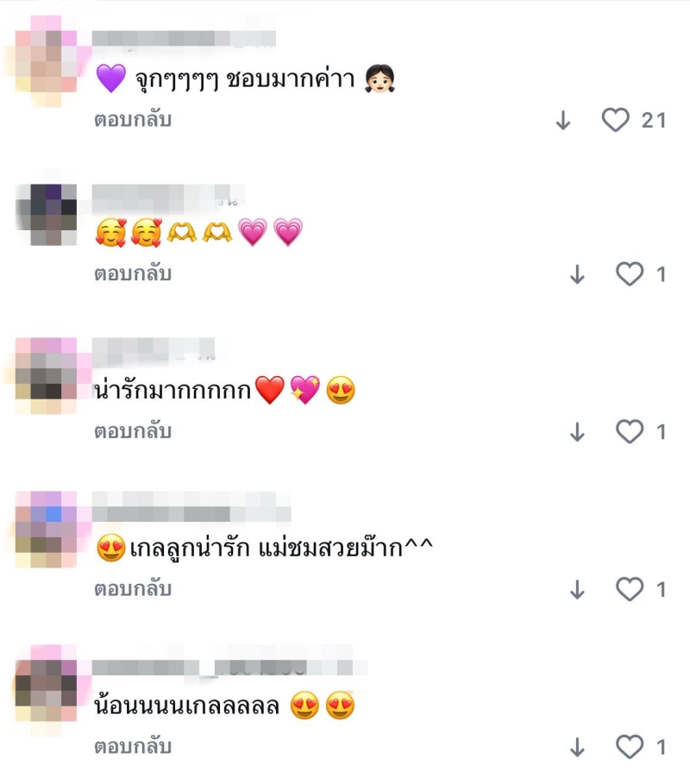Tap the down arrow on the น้อนนนนเกลลลลล comment
690x784 pixels.
tap(578, 748)
